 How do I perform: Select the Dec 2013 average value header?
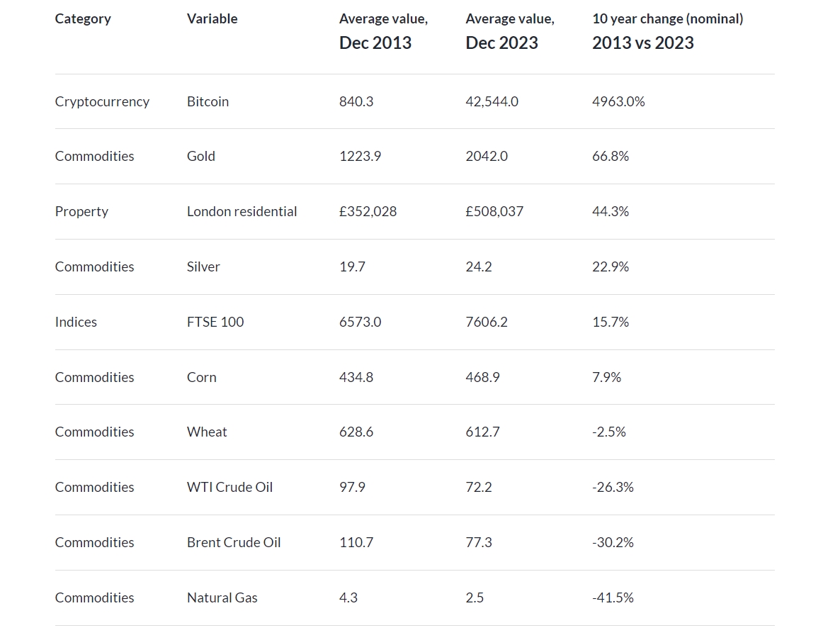382,31
